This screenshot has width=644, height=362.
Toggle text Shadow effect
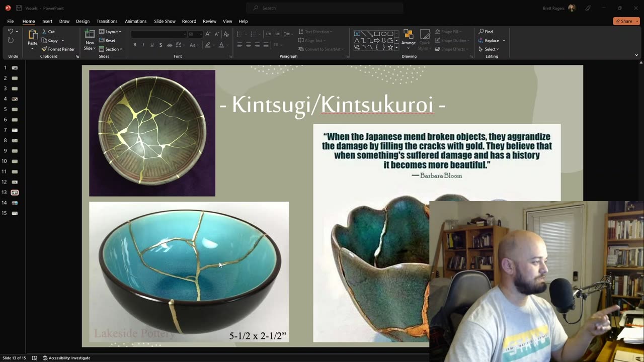(160, 45)
